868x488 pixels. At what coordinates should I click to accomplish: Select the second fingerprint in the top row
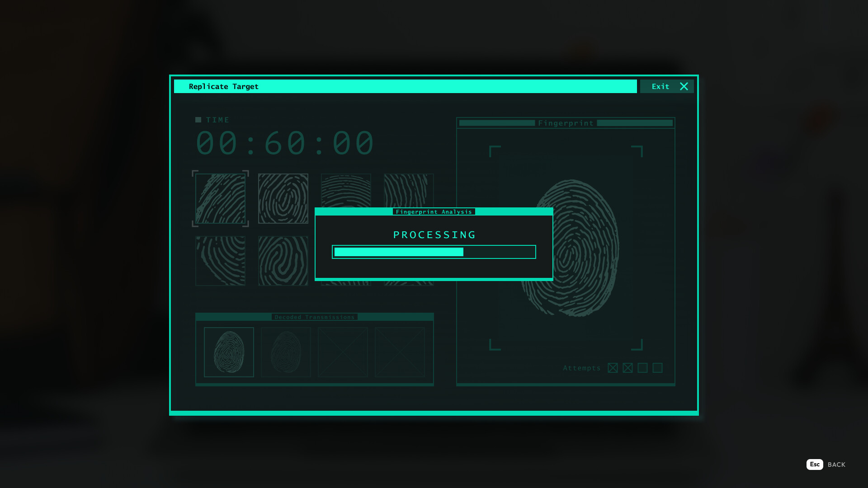click(283, 198)
